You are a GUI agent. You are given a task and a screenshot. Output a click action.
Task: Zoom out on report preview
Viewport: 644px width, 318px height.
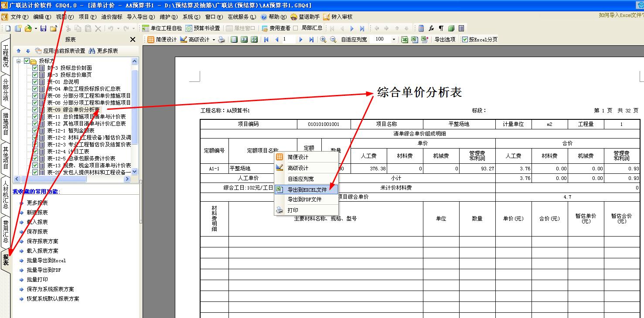pos(333,39)
